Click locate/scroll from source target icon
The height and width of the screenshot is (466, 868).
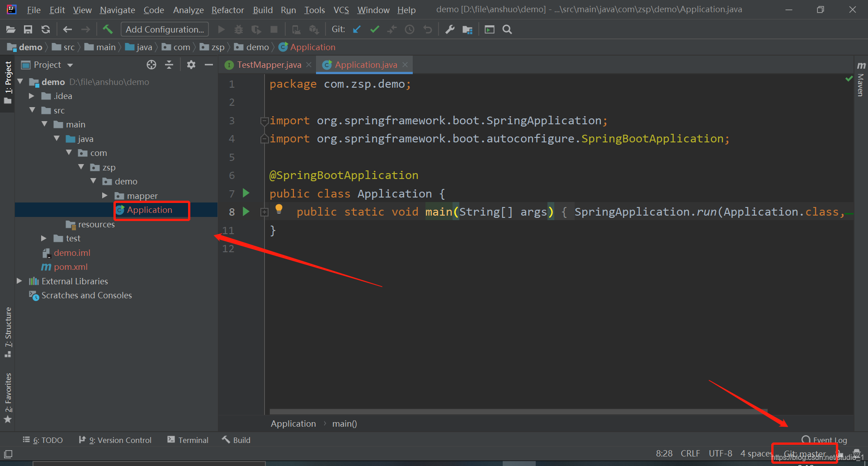(x=151, y=65)
